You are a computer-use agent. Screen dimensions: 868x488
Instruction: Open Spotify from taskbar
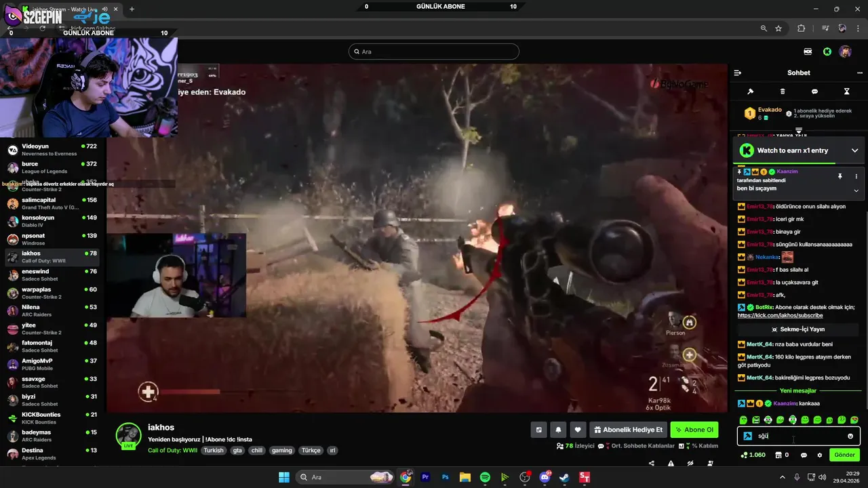pos(485,477)
